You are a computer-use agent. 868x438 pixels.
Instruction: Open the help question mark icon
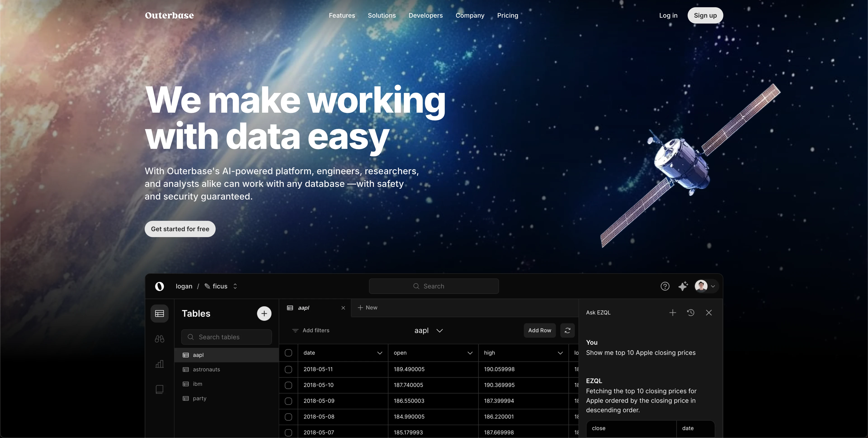(665, 286)
